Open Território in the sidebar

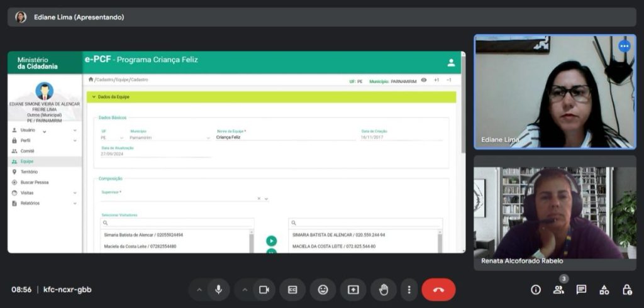pos(29,172)
